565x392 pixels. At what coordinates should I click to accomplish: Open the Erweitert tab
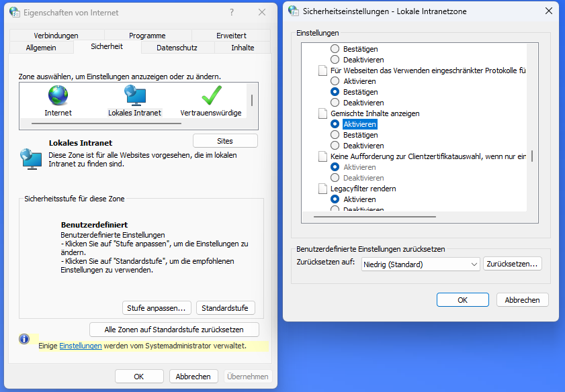(x=231, y=36)
